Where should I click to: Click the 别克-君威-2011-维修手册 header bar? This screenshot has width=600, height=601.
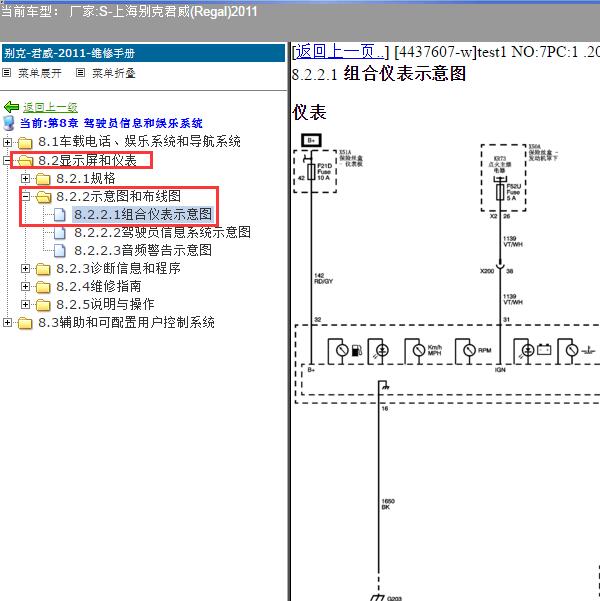(143, 53)
